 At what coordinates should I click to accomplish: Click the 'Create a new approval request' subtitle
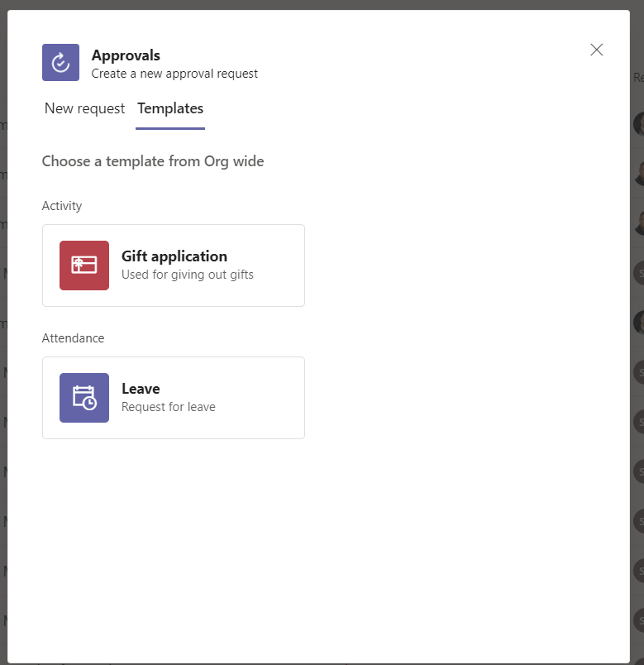(x=174, y=74)
